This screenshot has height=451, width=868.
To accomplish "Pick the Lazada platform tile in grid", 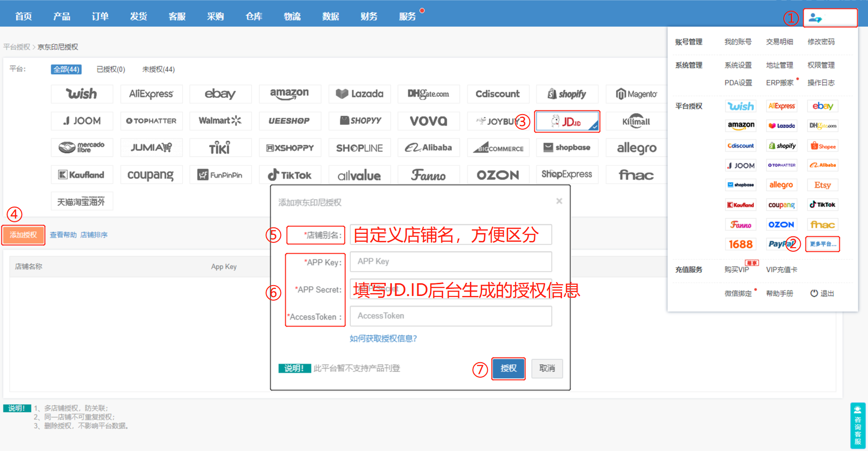I will coord(360,94).
